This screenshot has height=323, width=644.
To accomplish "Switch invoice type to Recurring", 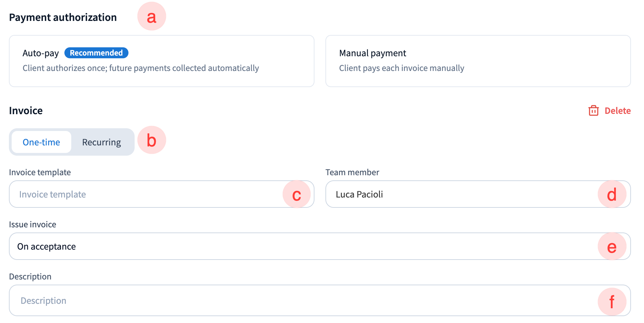I will point(101,142).
